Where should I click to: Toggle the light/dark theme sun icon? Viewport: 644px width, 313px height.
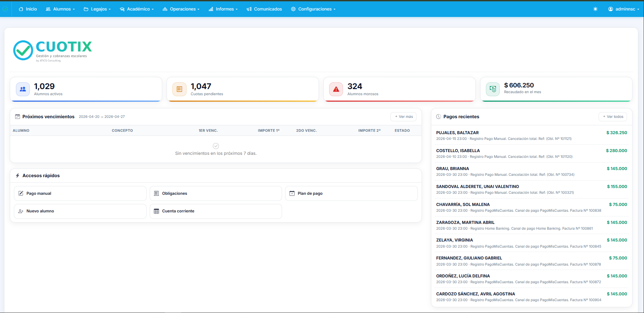click(595, 9)
